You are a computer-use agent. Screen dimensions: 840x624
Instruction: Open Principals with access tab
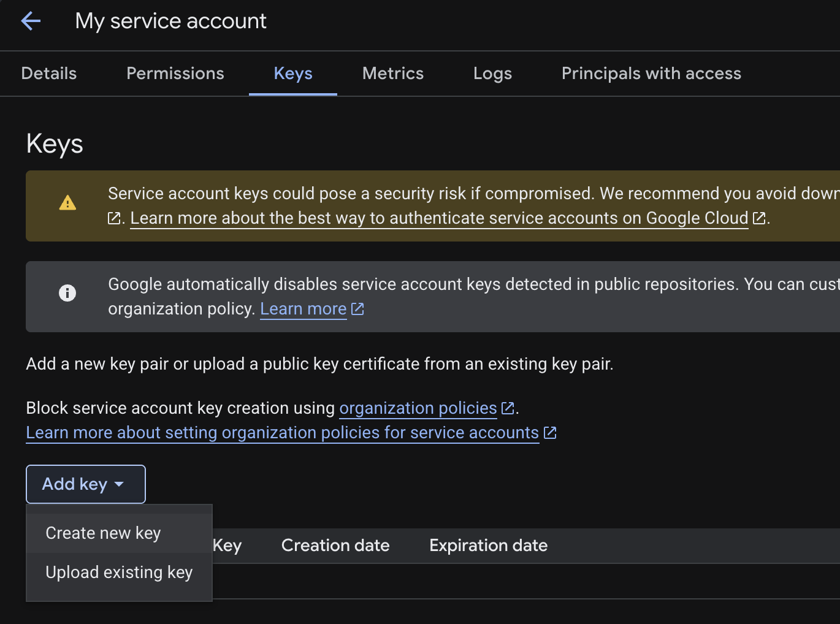(x=651, y=74)
